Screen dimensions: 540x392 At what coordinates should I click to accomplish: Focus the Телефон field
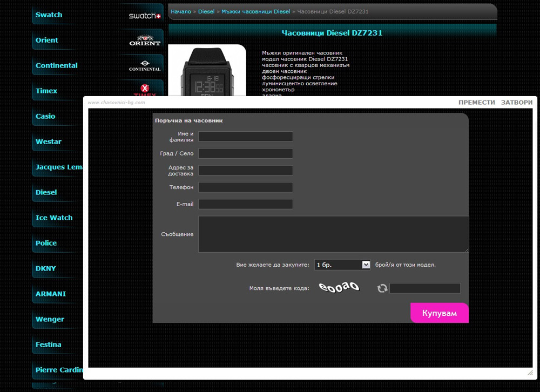click(x=246, y=187)
